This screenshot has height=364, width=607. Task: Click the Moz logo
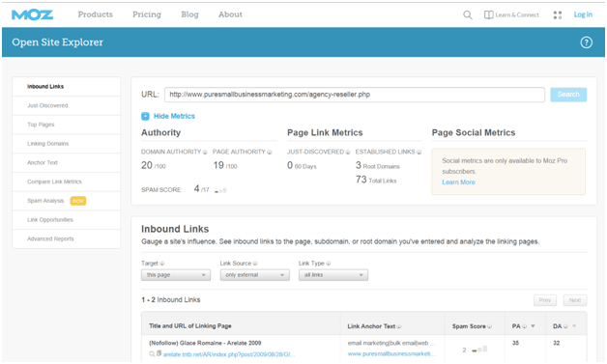click(x=33, y=14)
